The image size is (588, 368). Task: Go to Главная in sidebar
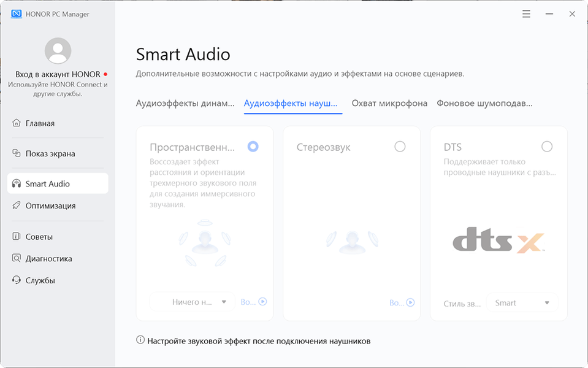pyautogui.click(x=58, y=123)
